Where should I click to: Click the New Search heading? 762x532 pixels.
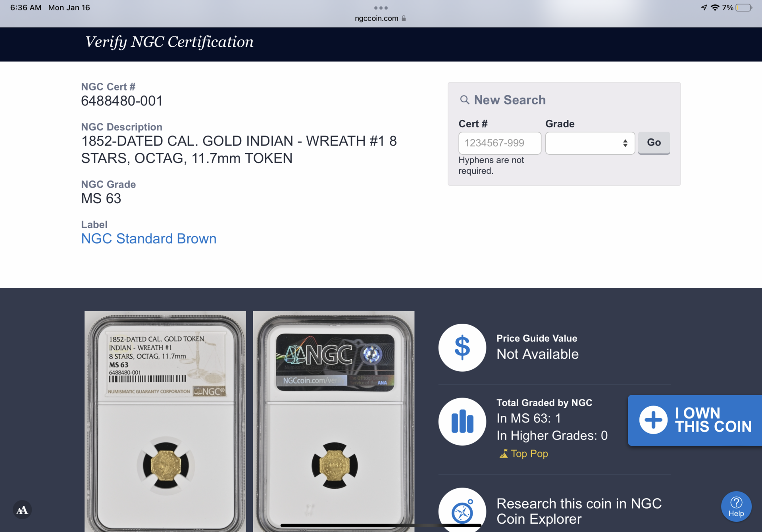point(510,100)
